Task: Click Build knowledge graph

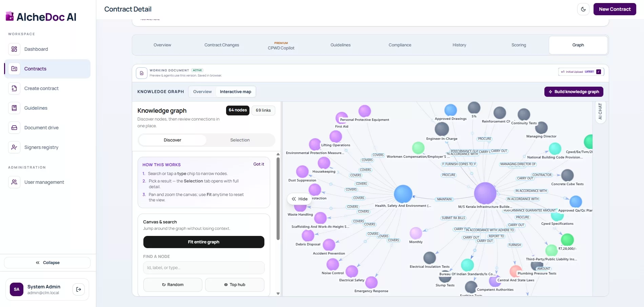Action: coord(574,92)
